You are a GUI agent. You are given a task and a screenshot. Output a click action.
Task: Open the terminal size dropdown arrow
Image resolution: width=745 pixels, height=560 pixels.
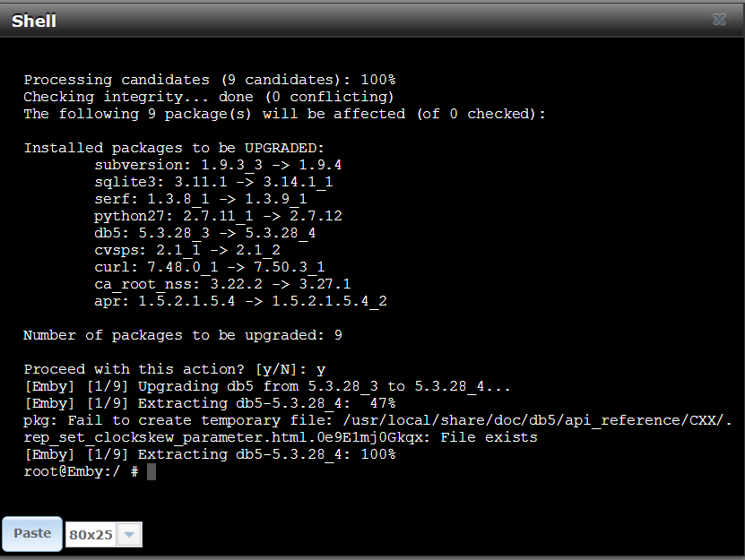129,535
